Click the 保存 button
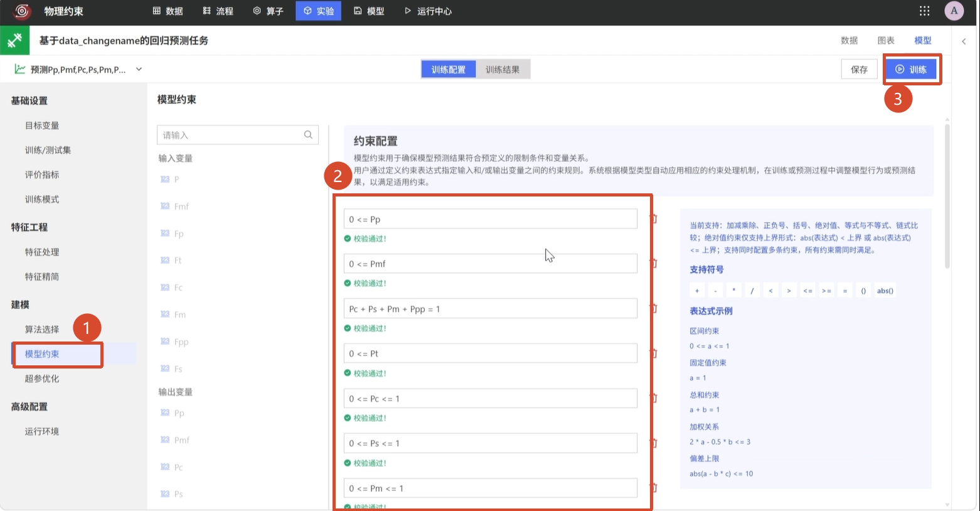This screenshot has height=511, width=980. (859, 70)
